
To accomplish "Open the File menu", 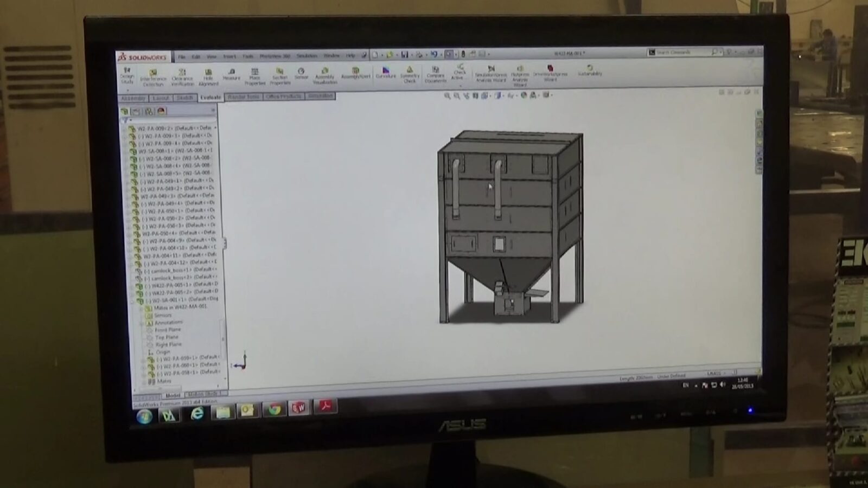I will pos(182,56).
